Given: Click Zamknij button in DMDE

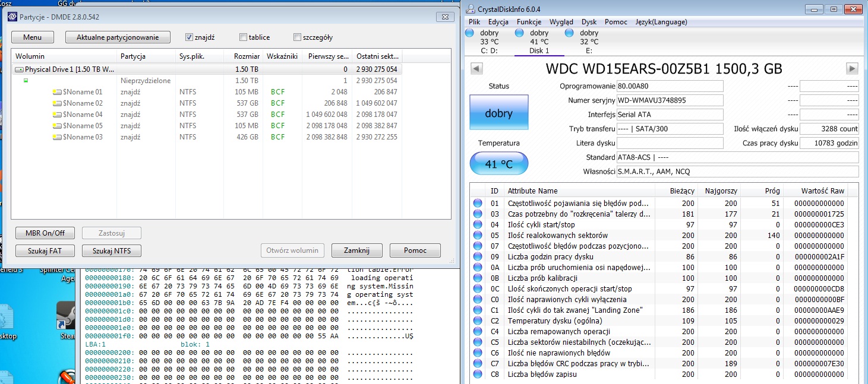Looking at the screenshot, I should [x=356, y=250].
